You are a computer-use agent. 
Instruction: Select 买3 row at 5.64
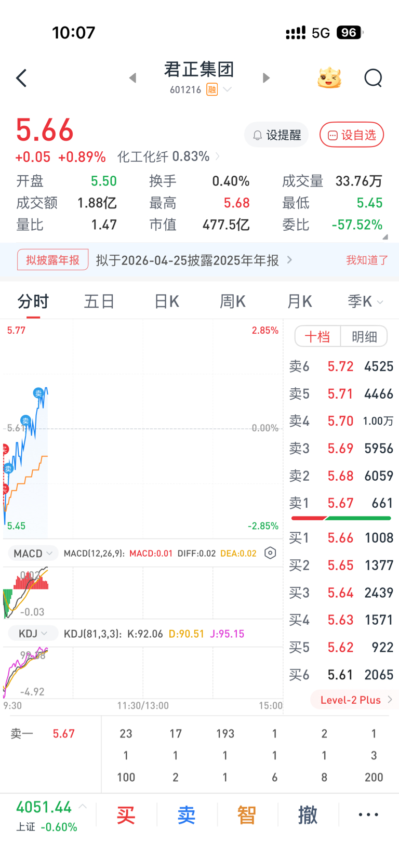(x=341, y=593)
